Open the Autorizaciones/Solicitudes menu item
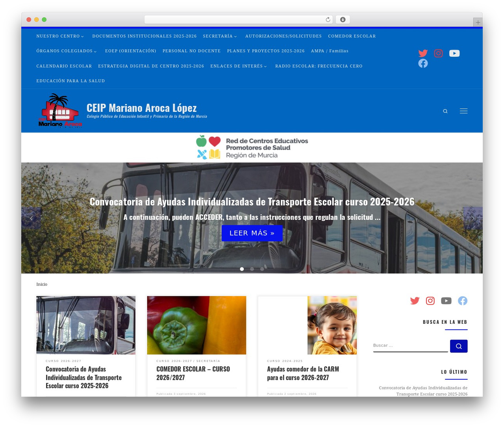504x427 pixels. (x=283, y=36)
